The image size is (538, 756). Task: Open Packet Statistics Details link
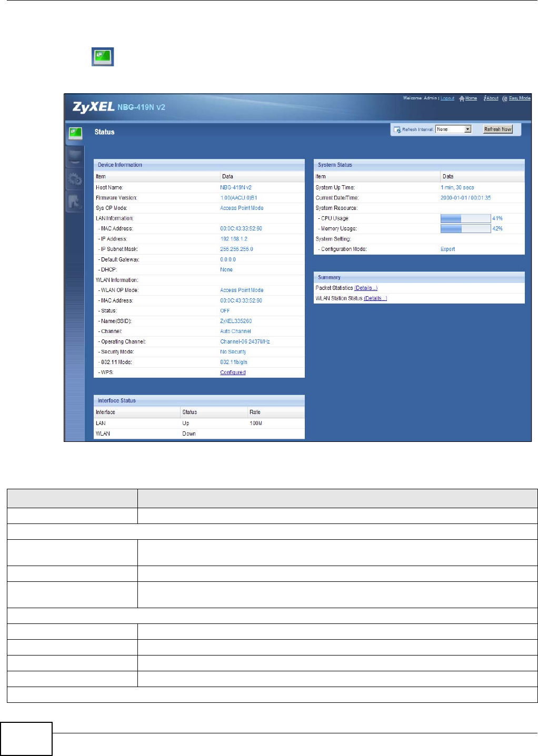coord(366,288)
